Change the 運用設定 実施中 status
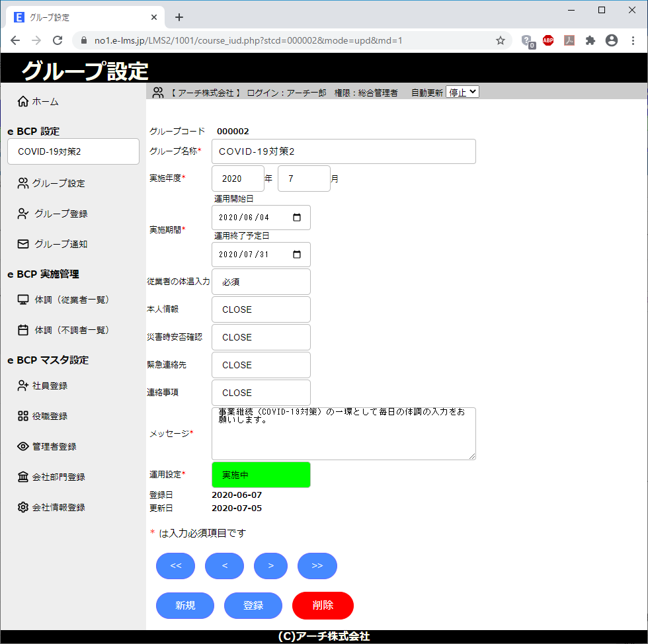Screen dimensions: 648x644 [x=261, y=475]
